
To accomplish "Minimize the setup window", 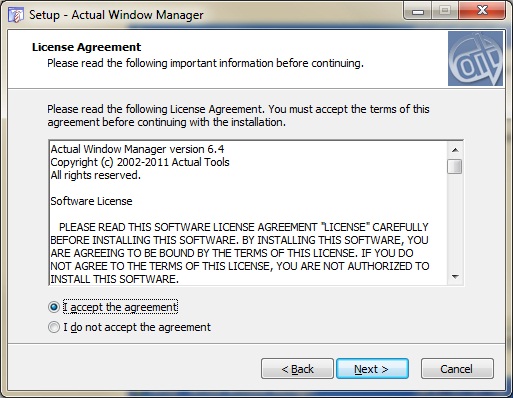I will (418, 11).
